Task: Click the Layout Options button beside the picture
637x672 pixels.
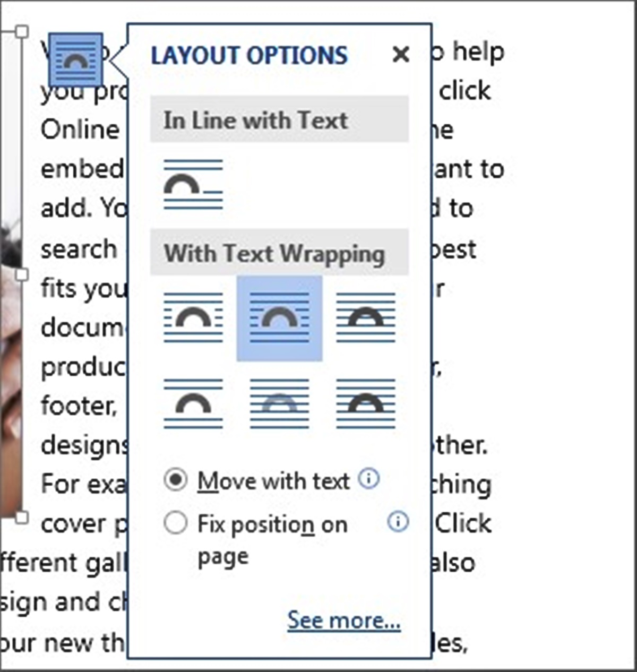Action: click(x=75, y=59)
